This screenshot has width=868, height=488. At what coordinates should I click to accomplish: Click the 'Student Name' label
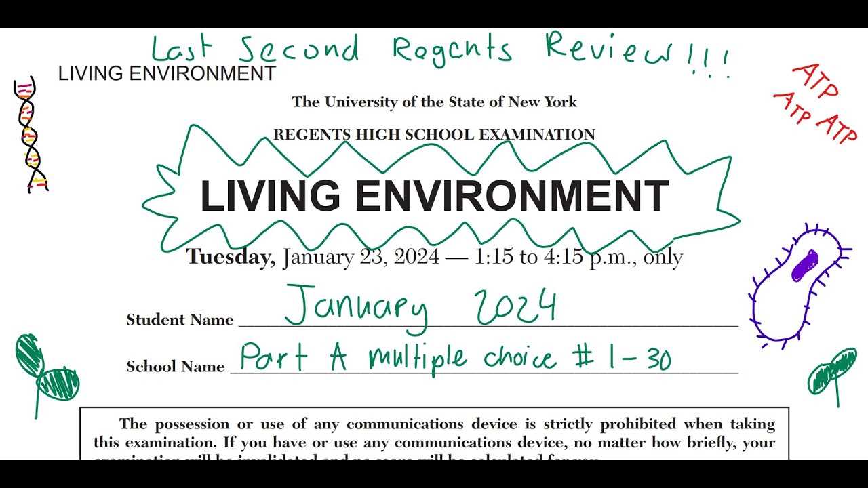(x=180, y=320)
